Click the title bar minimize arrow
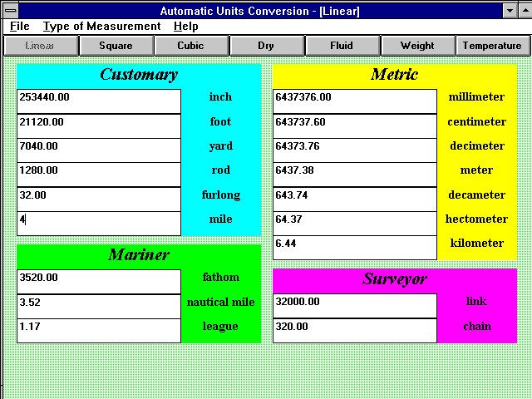Screen dimensions: 532x399 pos(510,10)
